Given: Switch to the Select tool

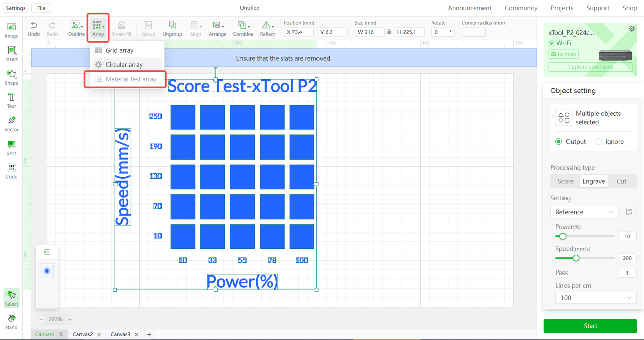Looking at the screenshot, I should pyautogui.click(x=11, y=298).
